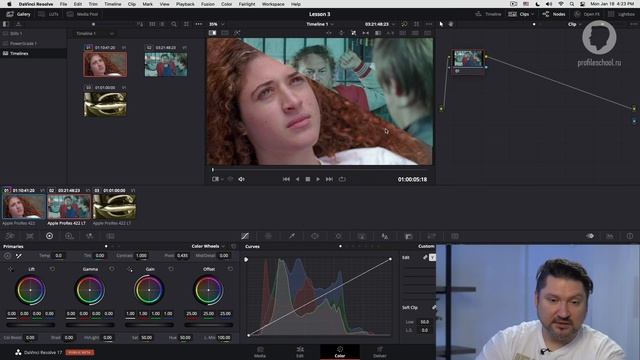Viewport: 640px width, 360px height.
Task: Switch to the Media page tab
Action: coord(260,352)
